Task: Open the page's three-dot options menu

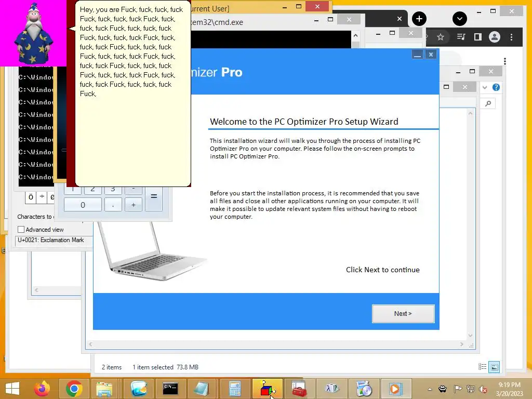Action: coord(505,61)
